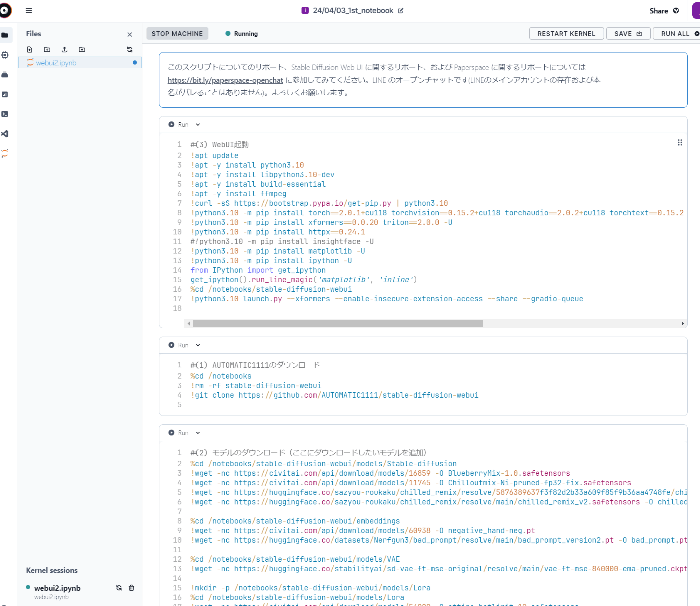Open the bit.ly/paperspace-openchat link
Screen dimensions: 700x606
225,80
